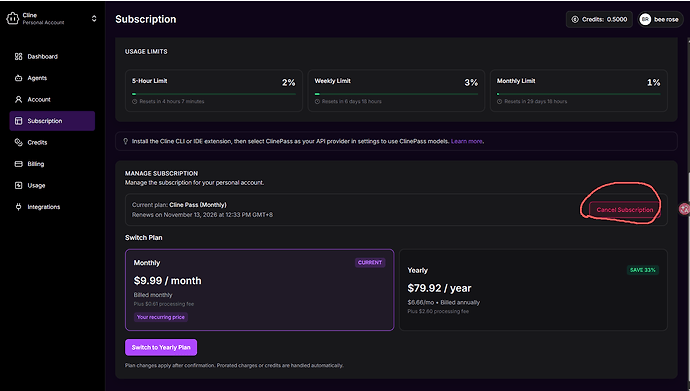Image resolution: width=690 pixels, height=391 pixels.
Task: Click the clock icon beside 4 hours reset
Action: 135,102
